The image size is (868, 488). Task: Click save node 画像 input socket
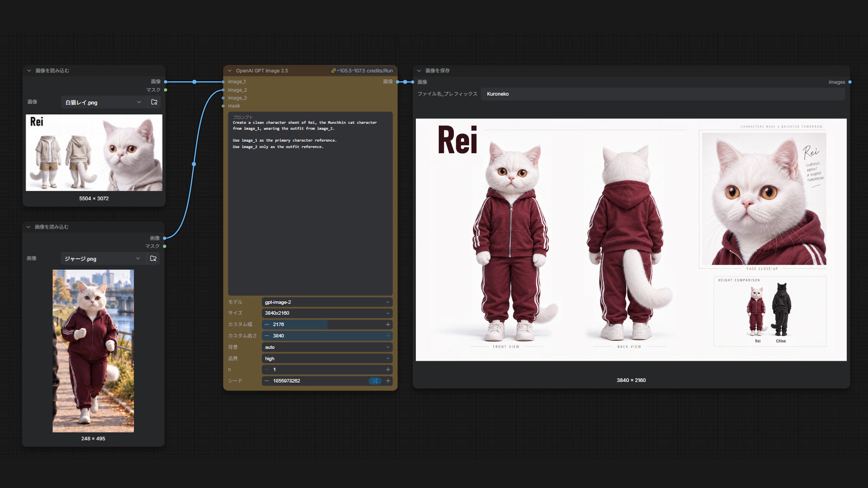coord(413,82)
